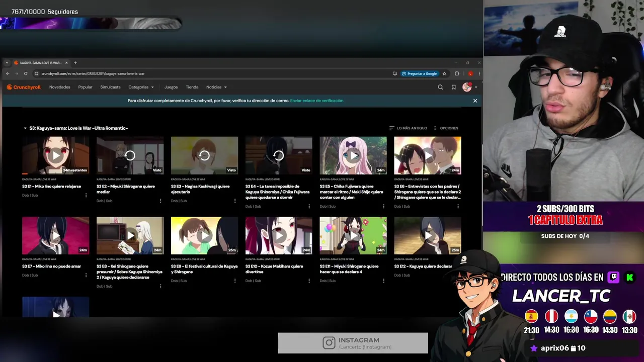The image size is (644, 362).
Task: Open title S3 E9 – El festival cultural
Action: [x=204, y=269]
